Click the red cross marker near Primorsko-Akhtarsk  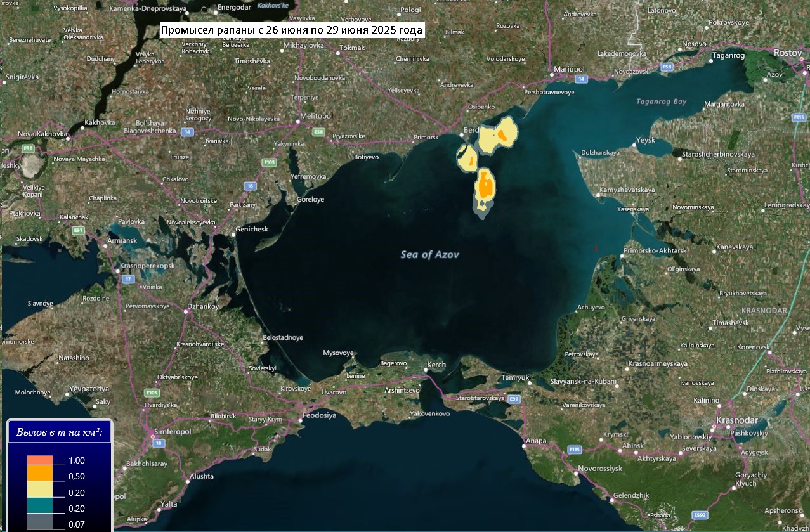[596, 249]
